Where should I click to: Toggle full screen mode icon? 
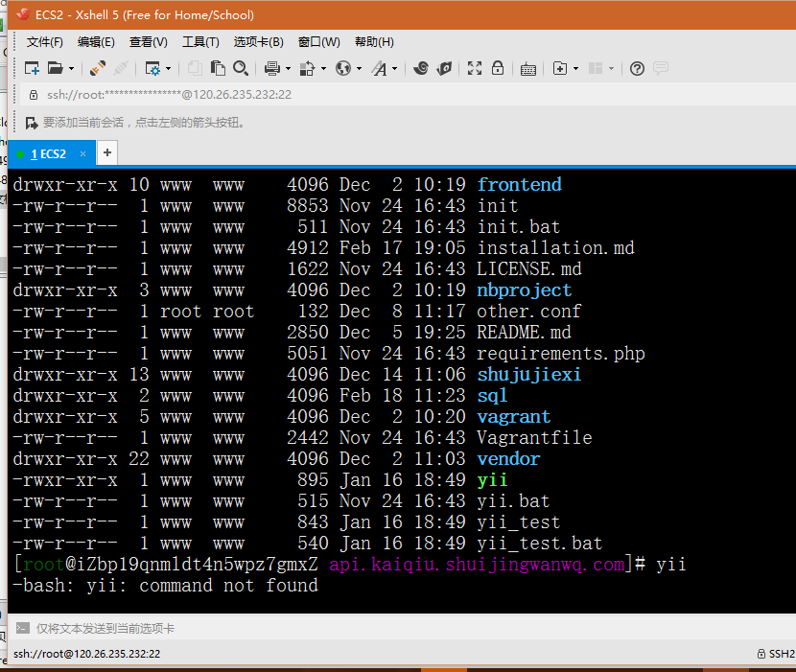pos(474,68)
